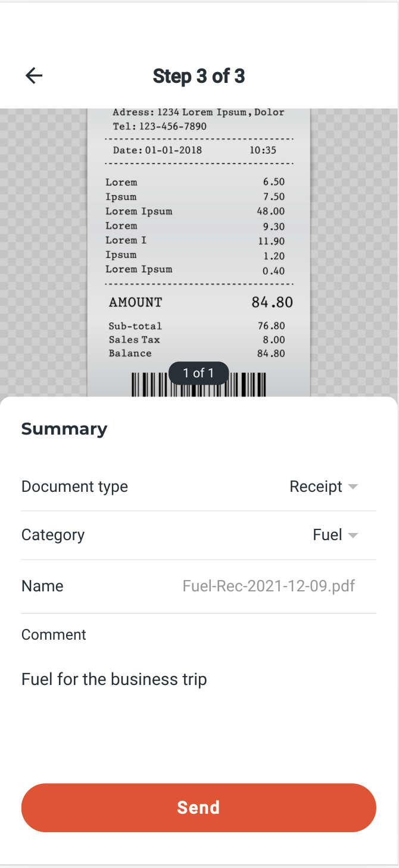The height and width of the screenshot is (868, 399).
Task: Edit the file name Fuel-Rec-2021-12-09.pdf
Action: point(269,586)
